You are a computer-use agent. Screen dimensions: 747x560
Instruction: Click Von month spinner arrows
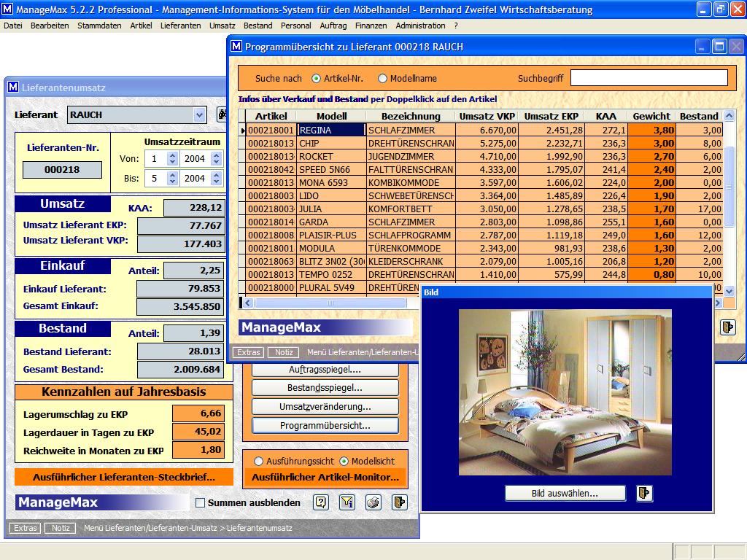(172, 158)
